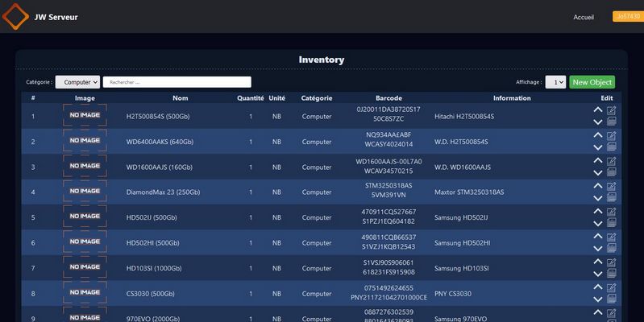644x322 pixels.
Task: Edit the HD502HI item with the pencil icon
Action: [x=611, y=237]
